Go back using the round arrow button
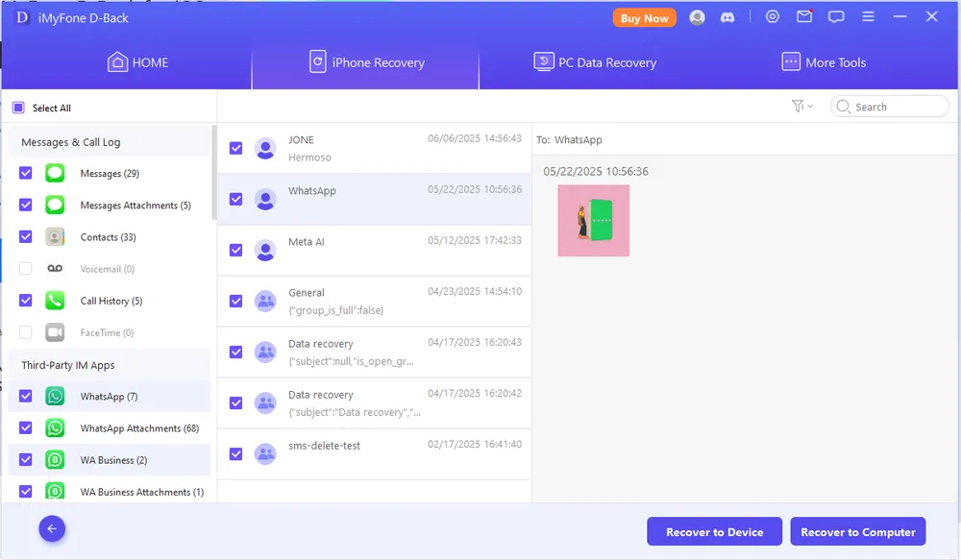This screenshot has height=560, width=961. [x=52, y=528]
